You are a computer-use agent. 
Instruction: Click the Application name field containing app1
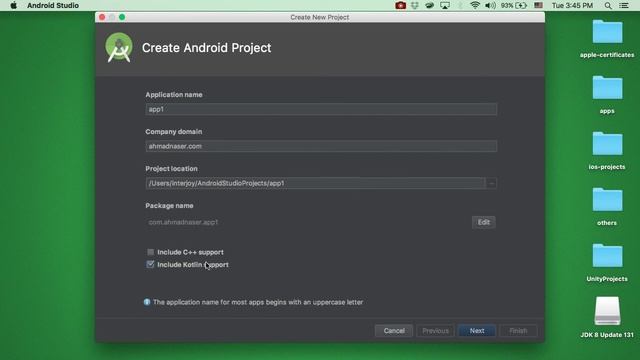[321, 109]
